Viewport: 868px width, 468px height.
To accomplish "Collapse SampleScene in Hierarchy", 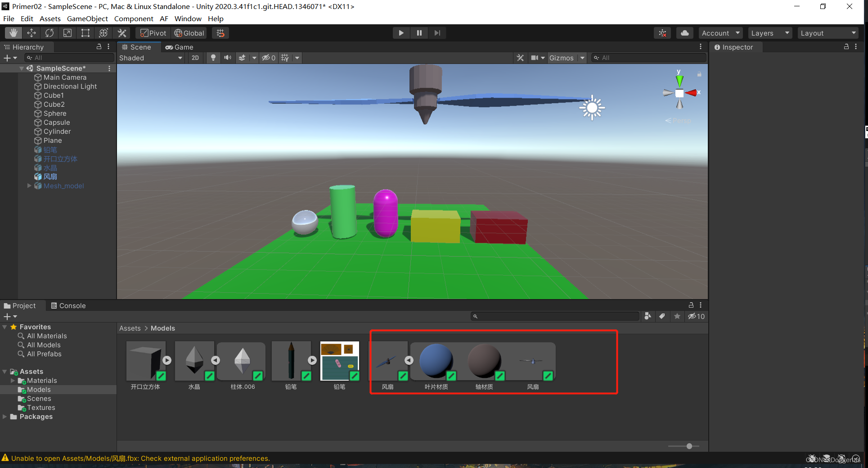I will tap(22, 68).
